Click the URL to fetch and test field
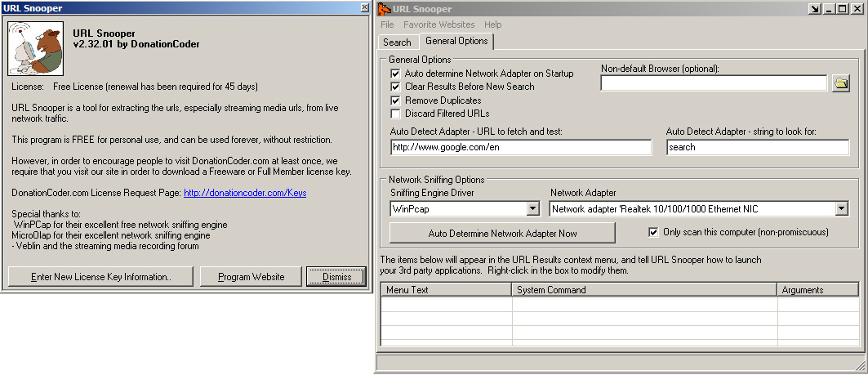868x375 pixels. coord(521,147)
